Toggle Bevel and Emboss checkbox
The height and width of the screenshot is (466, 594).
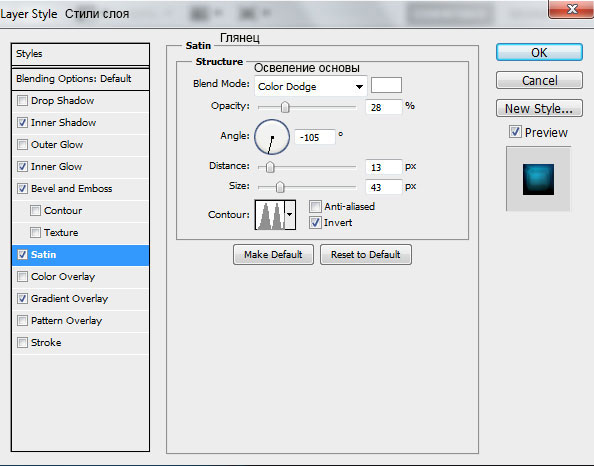click(22, 188)
